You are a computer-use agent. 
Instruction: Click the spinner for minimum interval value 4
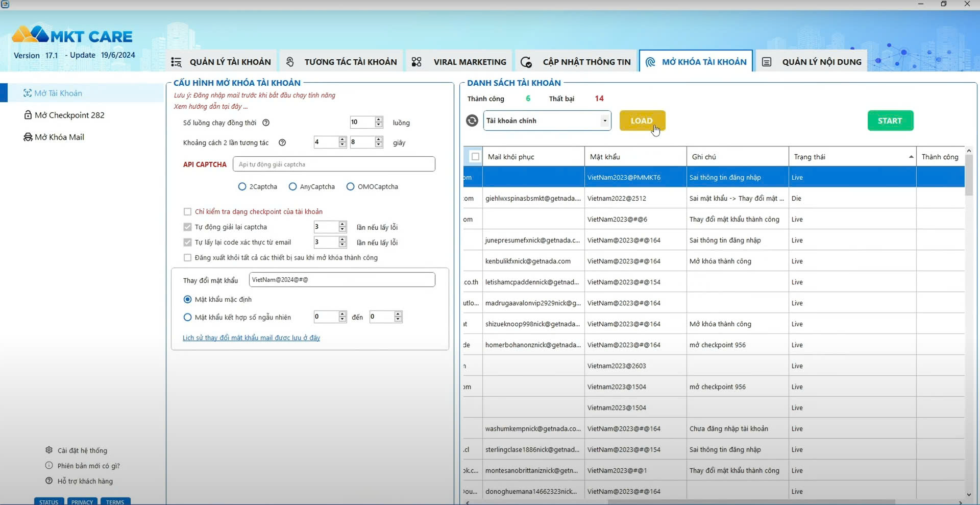coord(342,142)
